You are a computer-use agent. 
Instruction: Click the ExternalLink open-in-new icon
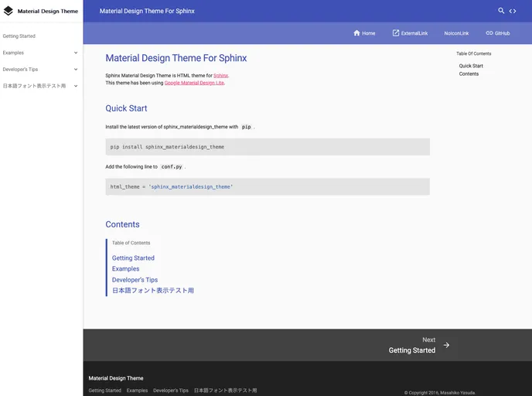396,33
